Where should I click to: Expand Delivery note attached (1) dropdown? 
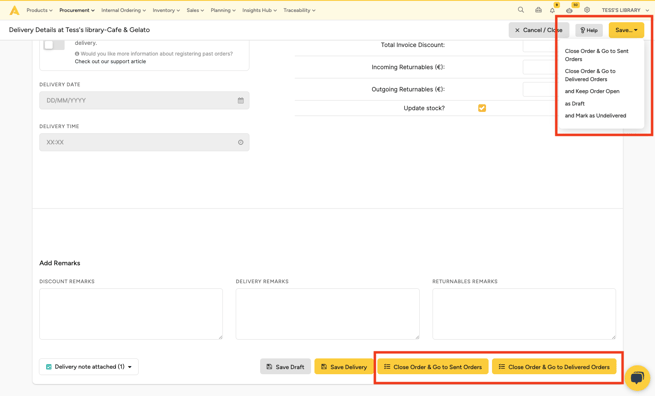[89, 367]
